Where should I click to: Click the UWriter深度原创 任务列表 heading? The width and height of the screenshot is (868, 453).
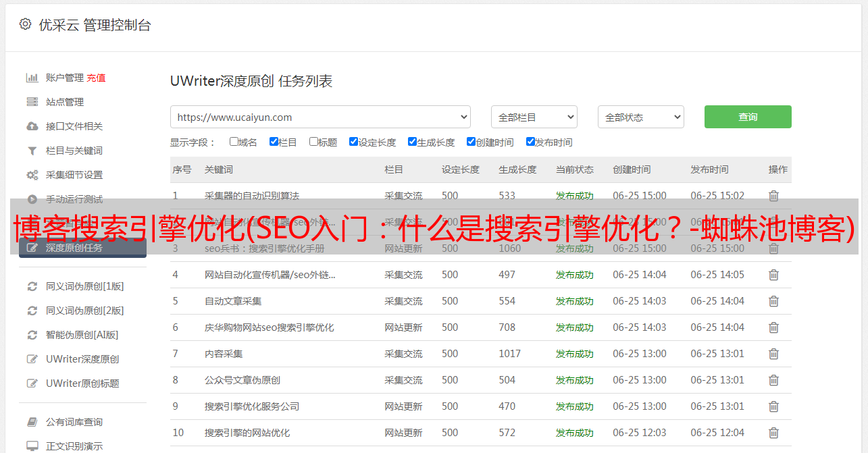[251, 82]
